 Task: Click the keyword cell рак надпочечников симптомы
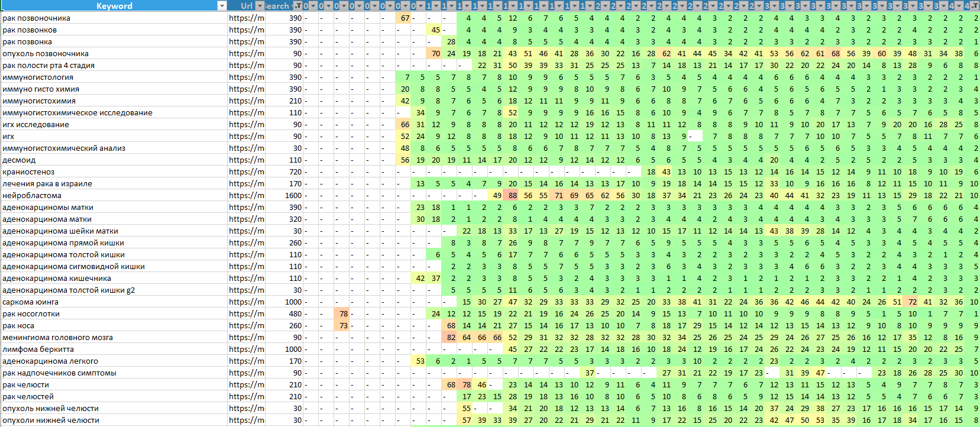[59, 373]
